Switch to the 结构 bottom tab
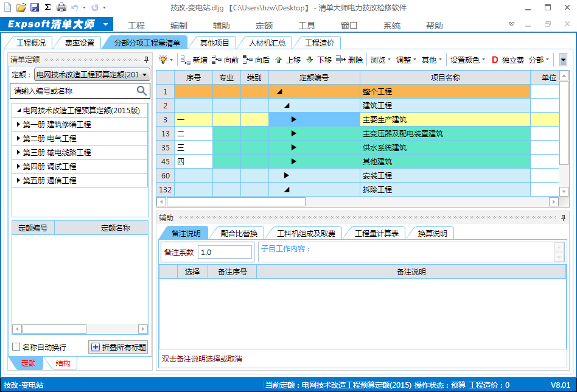This screenshot has height=392, width=577. (x=63, y=363)
